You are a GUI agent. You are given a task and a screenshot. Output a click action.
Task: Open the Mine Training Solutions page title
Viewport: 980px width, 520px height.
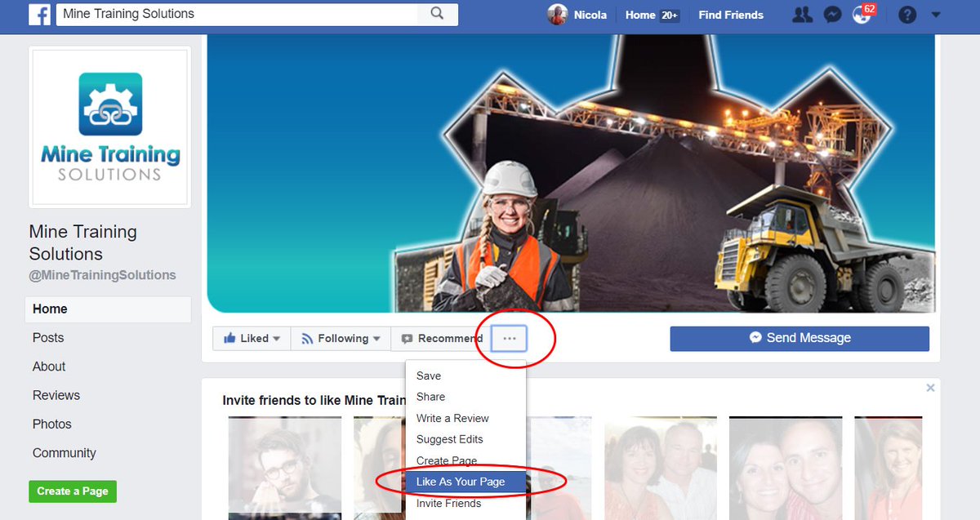tap(83, 242)
